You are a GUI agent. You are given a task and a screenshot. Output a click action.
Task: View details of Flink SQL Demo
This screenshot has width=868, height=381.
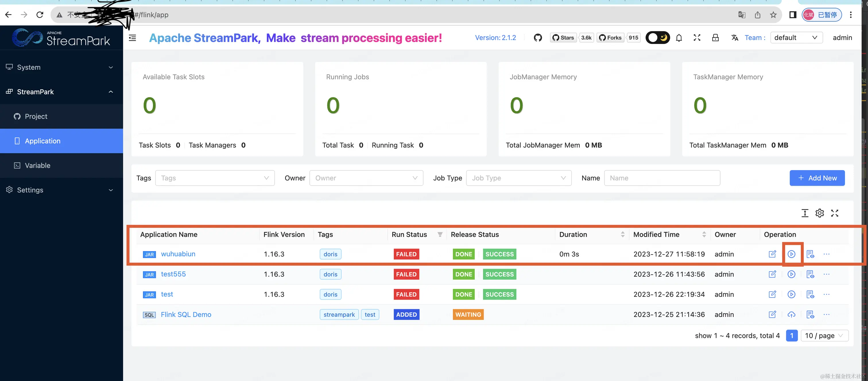810,315
